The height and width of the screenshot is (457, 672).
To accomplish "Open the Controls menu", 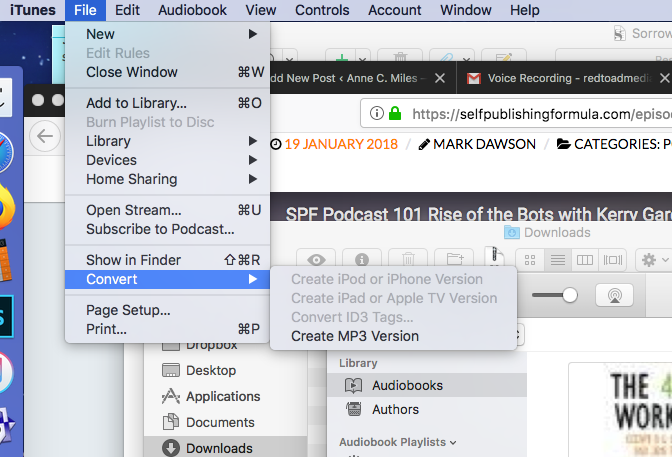I will point(322,10).
